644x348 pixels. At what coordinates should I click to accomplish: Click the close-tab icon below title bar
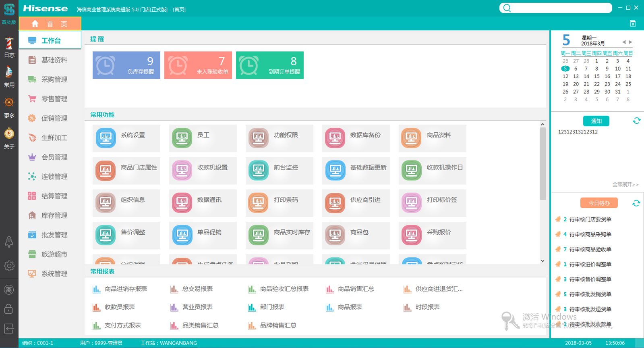pos(633,24)
